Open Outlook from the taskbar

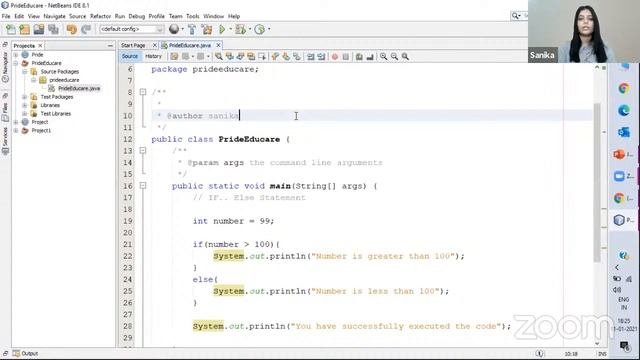point(623,132)
